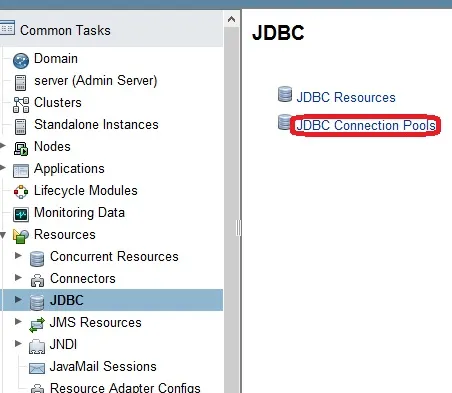
Task: Click the scroll up arrow of sidebar
Action: coord(231,19)
